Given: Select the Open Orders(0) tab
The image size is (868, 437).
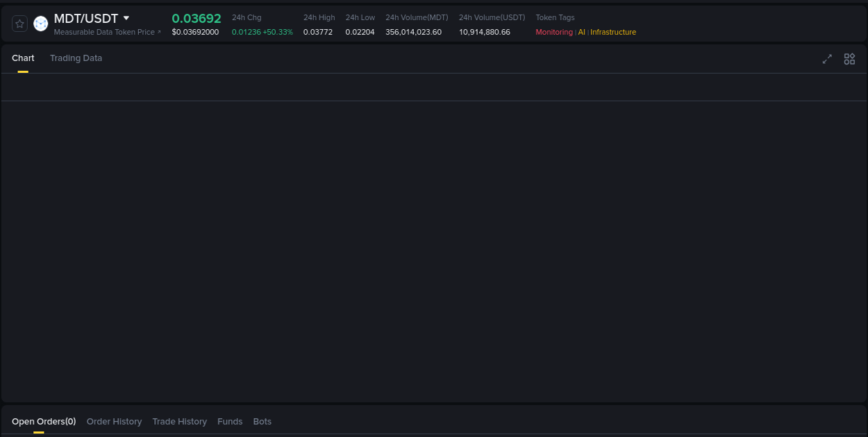Looking at the screenshot, I should tap(43, 421).
